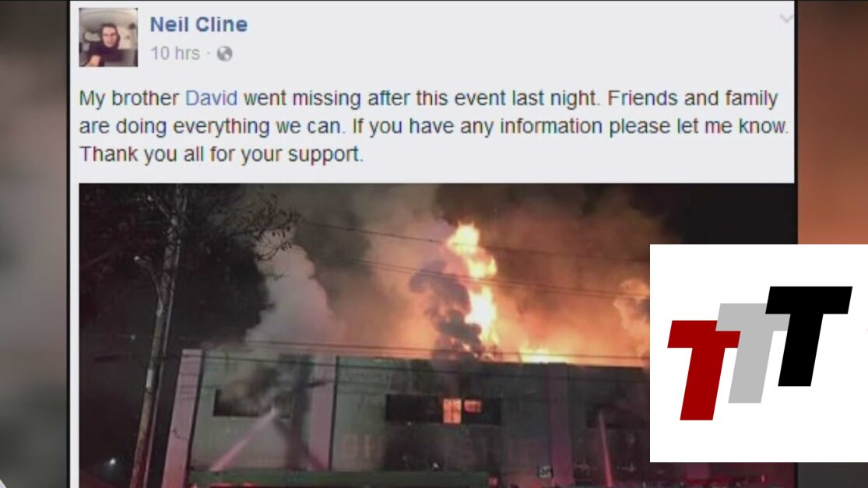
Task: Click the Neil Cline name link
Action: [x=199, y=24]
